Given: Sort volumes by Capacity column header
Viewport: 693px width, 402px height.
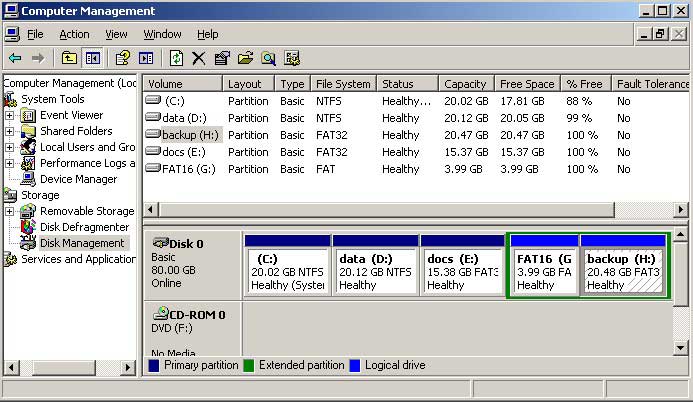Looking at the screenshot, I should 465,84.
